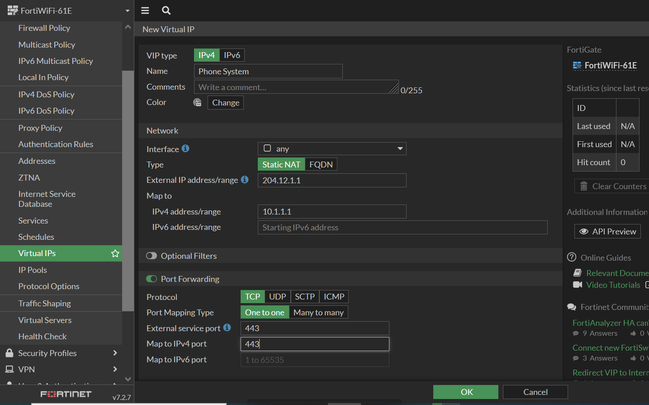Open the search magnifier icon
The height and width of the screenshot is (405, 649).
[x=166, y=11]
